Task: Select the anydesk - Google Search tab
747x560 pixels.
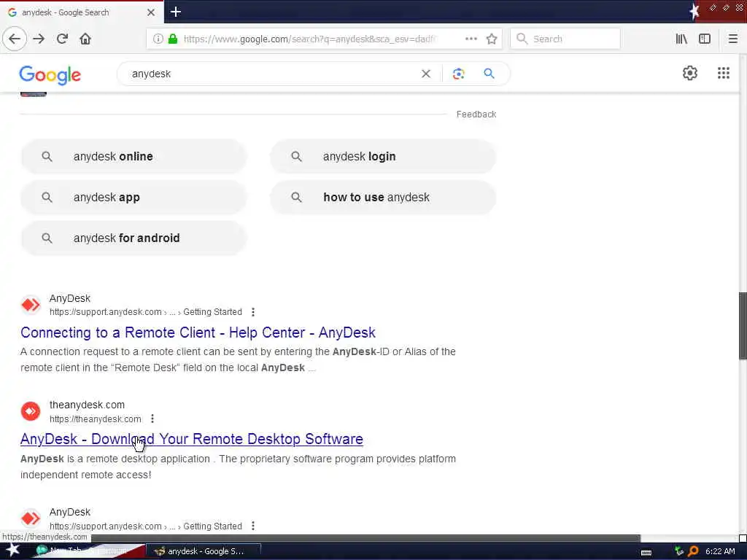Action: (x=82, y=12)
